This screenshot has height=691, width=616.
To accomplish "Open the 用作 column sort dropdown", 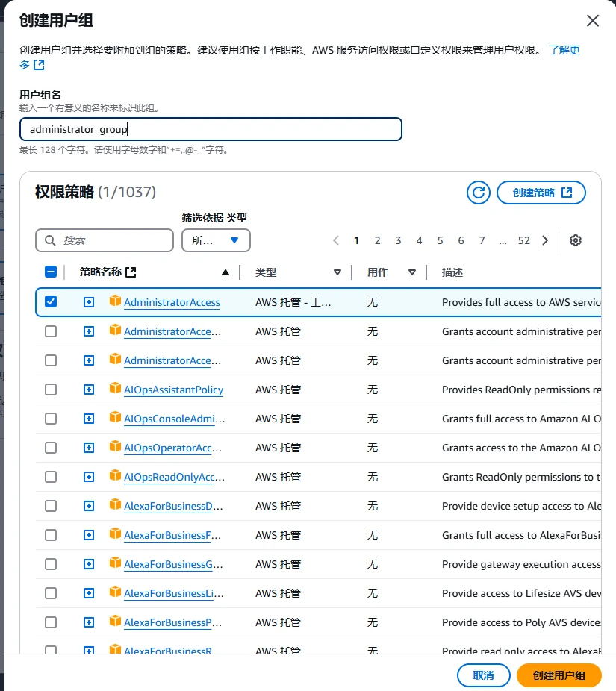I will point(412,272).
